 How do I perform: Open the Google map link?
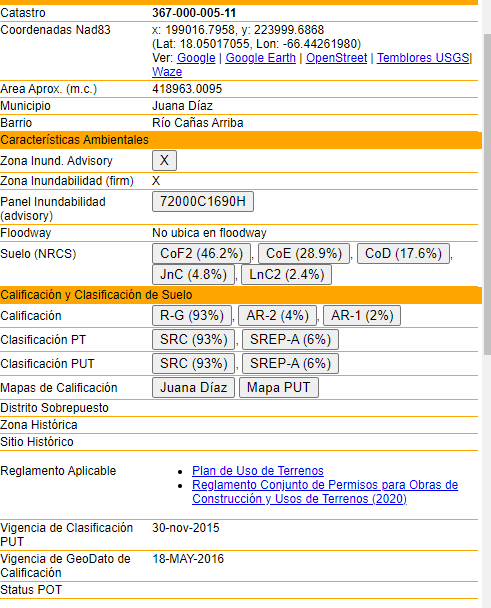click(x=196, y=58)
